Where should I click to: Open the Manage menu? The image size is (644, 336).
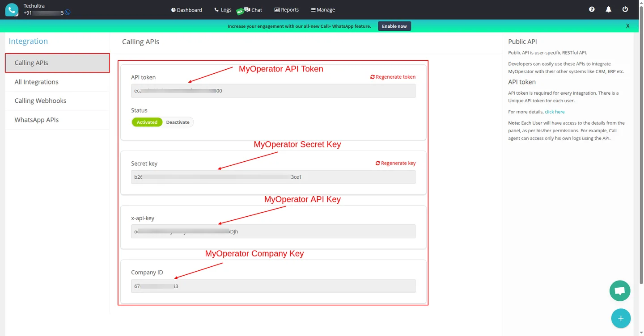point(323,10)
